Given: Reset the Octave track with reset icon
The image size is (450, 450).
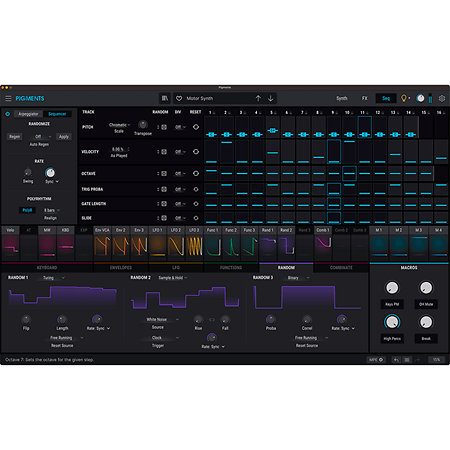Looking at the screenshot, I should click(196, 173).
